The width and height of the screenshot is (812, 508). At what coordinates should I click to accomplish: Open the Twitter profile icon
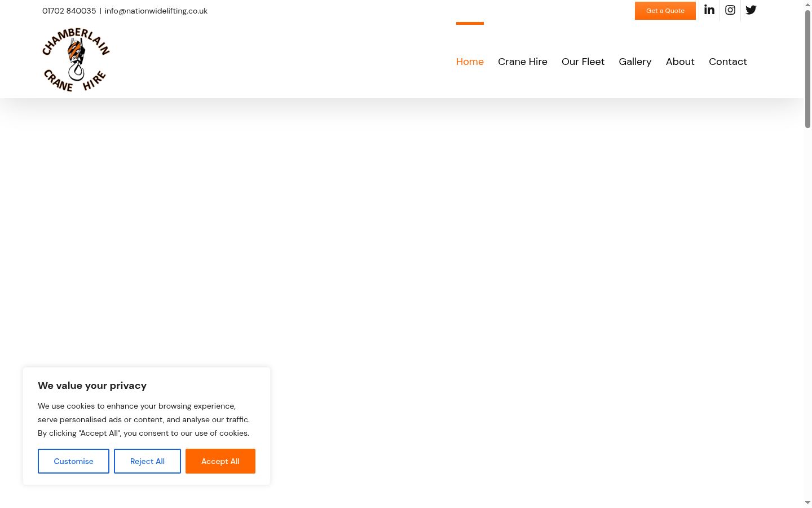pyautogui.click(x=751, y=10)
